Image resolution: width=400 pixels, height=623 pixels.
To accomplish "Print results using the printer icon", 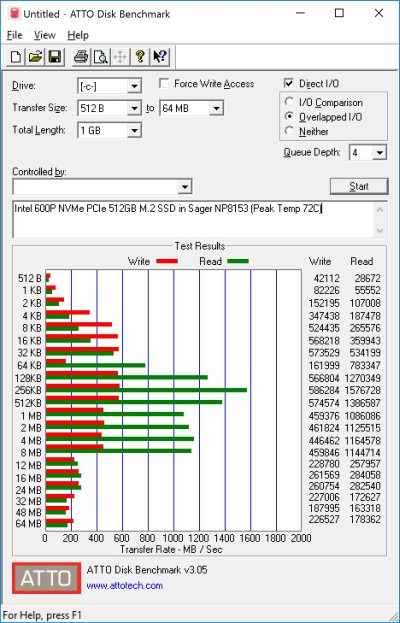I will pos(82,57).
